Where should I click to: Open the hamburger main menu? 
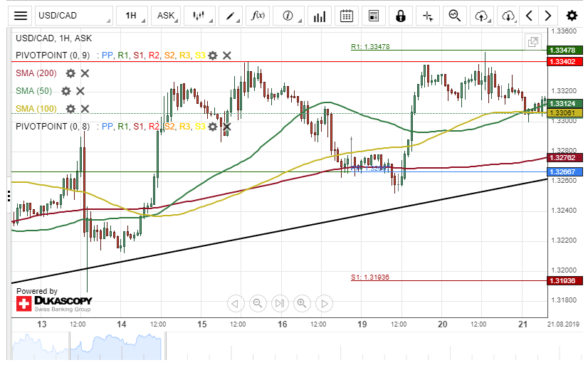pyautogui.click(x=21, y=16)
